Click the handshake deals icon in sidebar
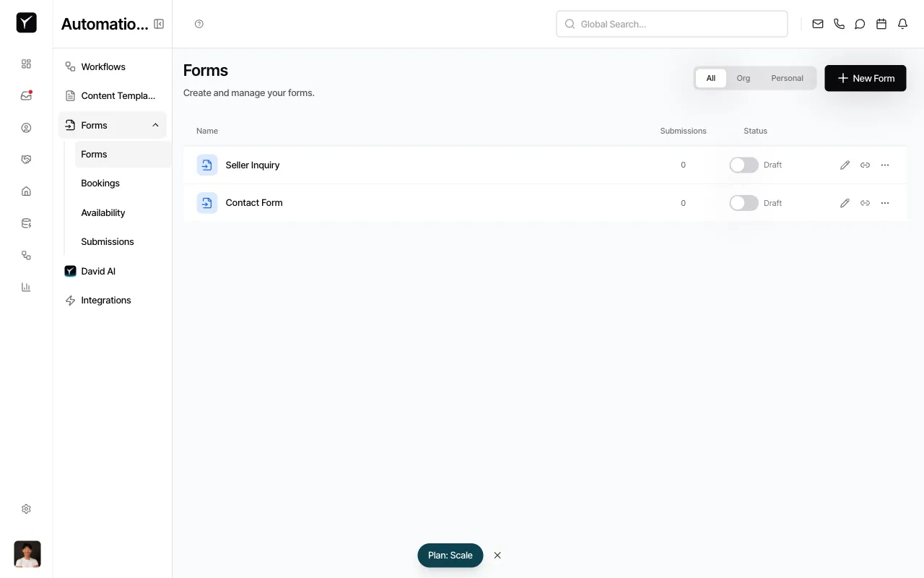The width and height of the screenshot is (924, 578). 26,159
